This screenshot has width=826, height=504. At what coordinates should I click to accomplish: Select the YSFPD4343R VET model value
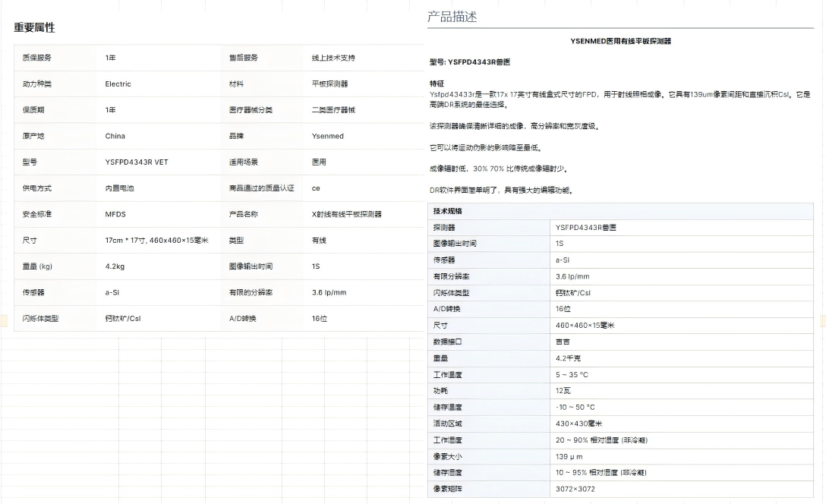[137, 162]
